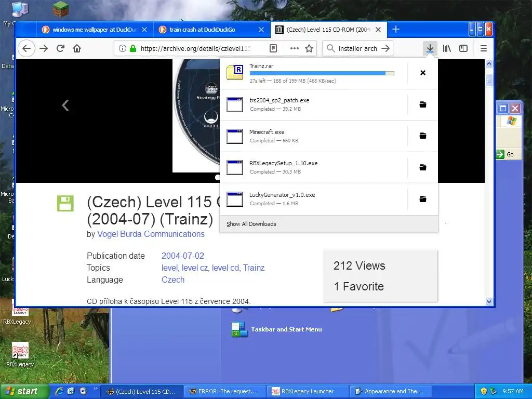Open containing folder for trs2004_sp2_patch.exe
The width and height of the screenshot is (532, 399).
423,104
